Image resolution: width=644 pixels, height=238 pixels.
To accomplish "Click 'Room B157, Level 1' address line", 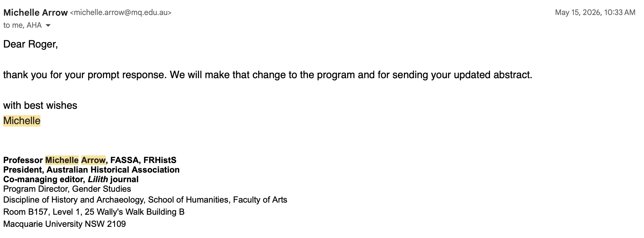I will pyautogui.click(x=94, y=212).
